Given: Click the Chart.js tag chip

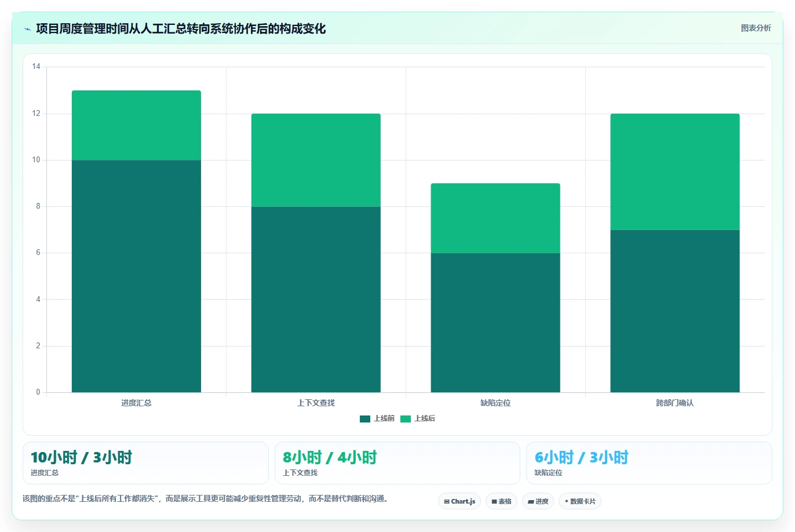Looking at the screenshot, I should [460, 501].
